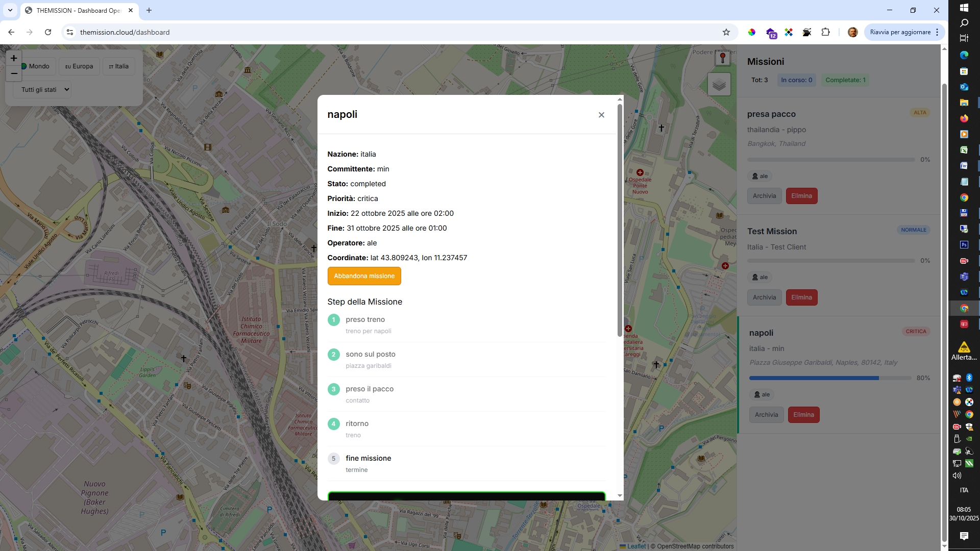Click the map zoom in plus button
Image resolution: width=980 pixels, height=551 pixels.
point(14,58)
